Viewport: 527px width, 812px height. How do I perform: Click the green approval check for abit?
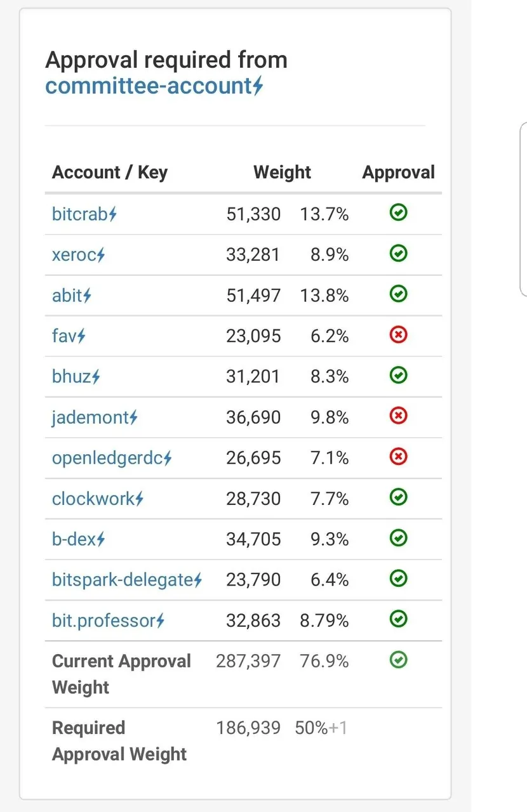[398, 294]
